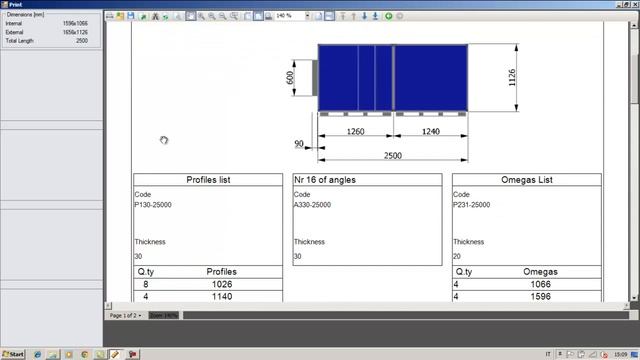Click the omega value '1066'

pyautogui.click(x=541, y=284)
